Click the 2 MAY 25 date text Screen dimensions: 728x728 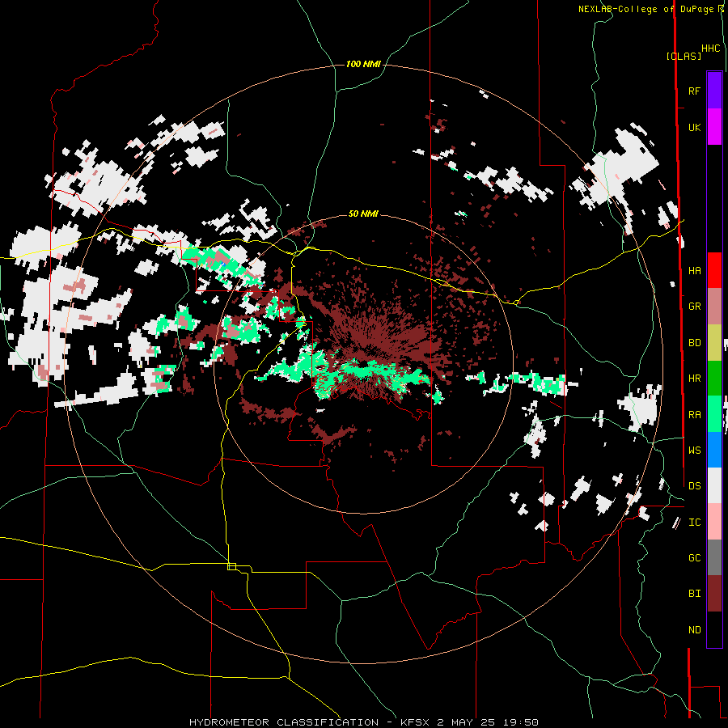click(x=467, y=722)
